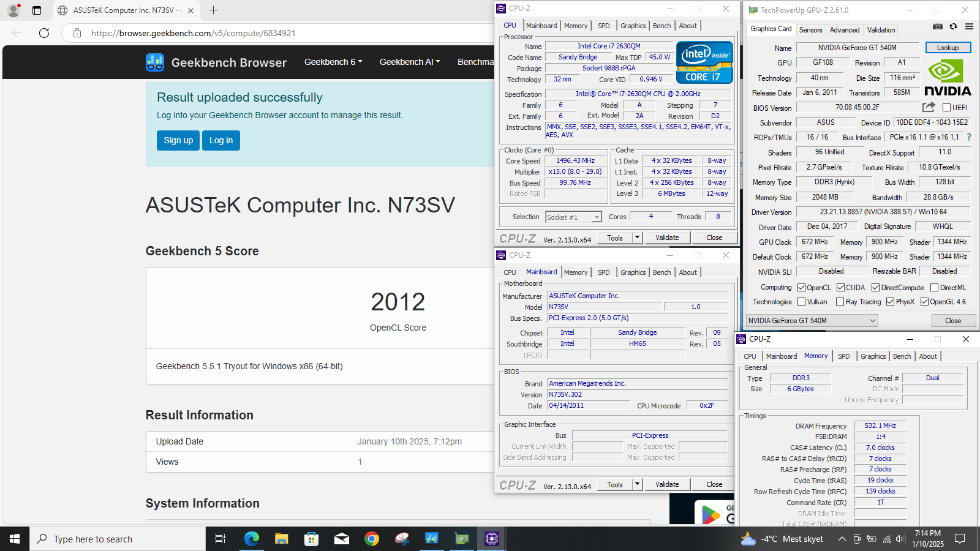Screen dimensions: 980x551
Task: Click the Tools button in CPU-Z CPU window
Action: (x=615, y=238)
